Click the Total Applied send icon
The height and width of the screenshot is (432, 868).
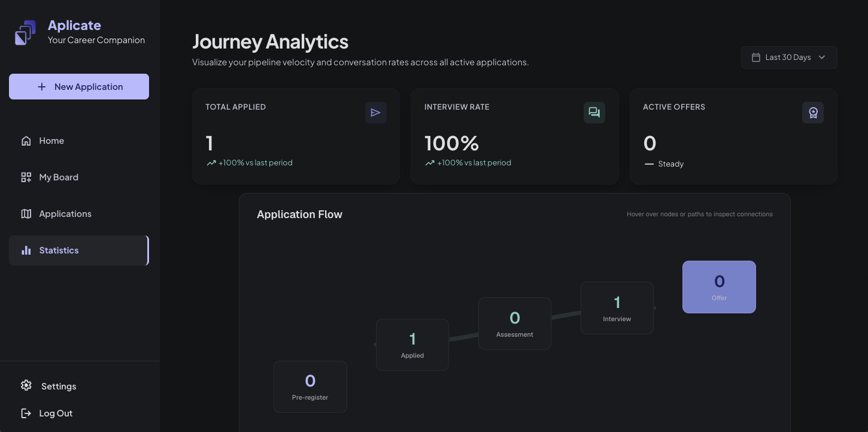[376, 113]
